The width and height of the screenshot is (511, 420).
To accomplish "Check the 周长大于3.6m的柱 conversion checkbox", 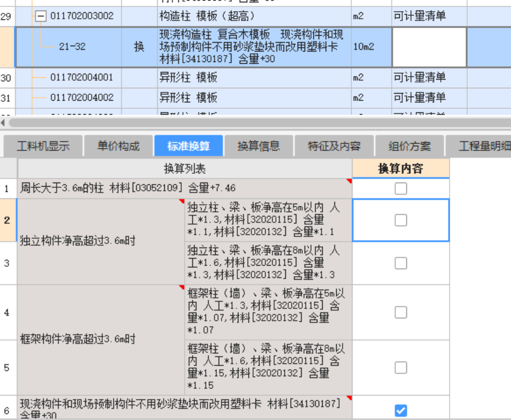I will point(400,188).
